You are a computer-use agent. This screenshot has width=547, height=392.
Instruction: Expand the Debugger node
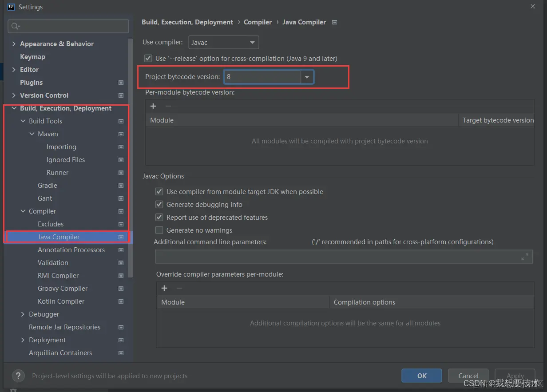23,314
